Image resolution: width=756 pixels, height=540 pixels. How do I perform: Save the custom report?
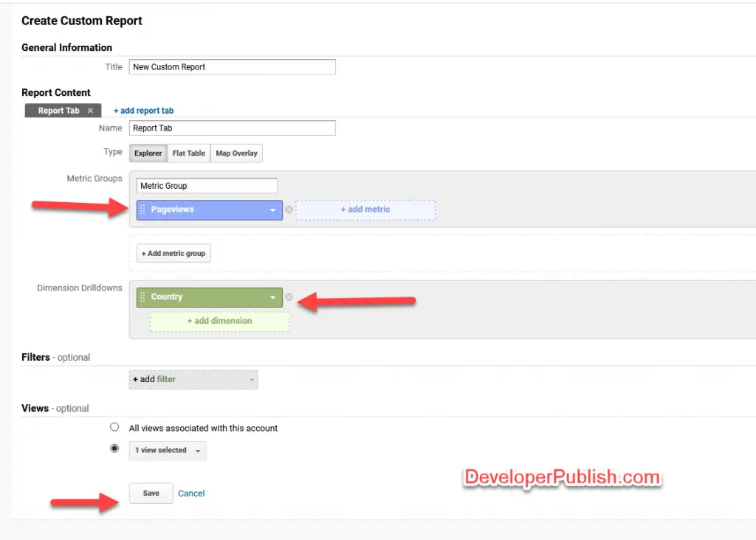point(151,494)
